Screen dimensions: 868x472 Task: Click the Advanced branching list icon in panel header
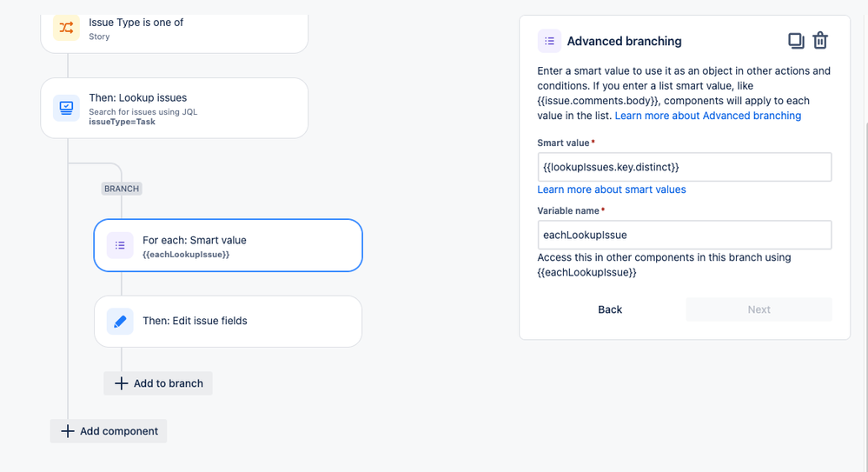click(x=549, y=41)
